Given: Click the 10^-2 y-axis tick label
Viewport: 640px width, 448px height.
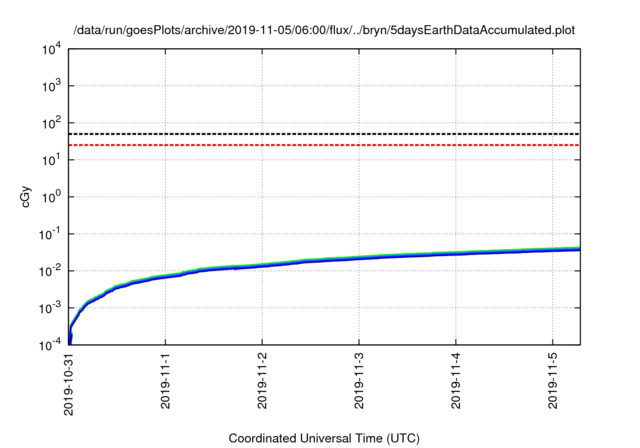Looking at the screenshot, I should coord(50,271).
